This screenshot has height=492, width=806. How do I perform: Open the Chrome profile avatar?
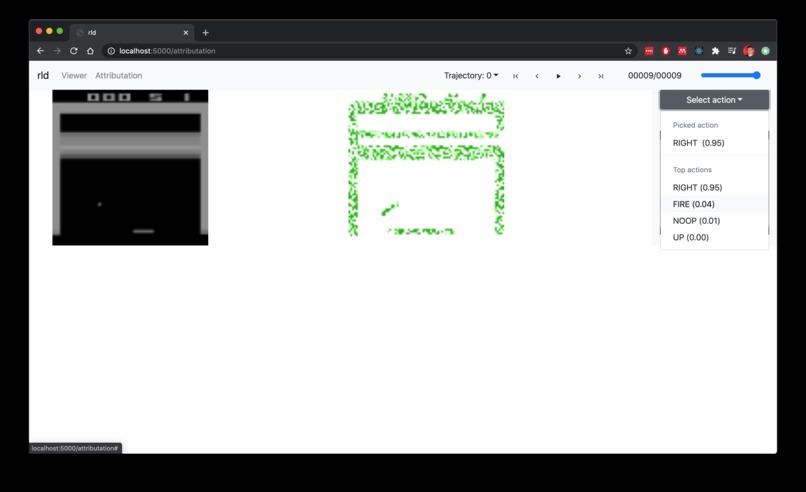749,51
